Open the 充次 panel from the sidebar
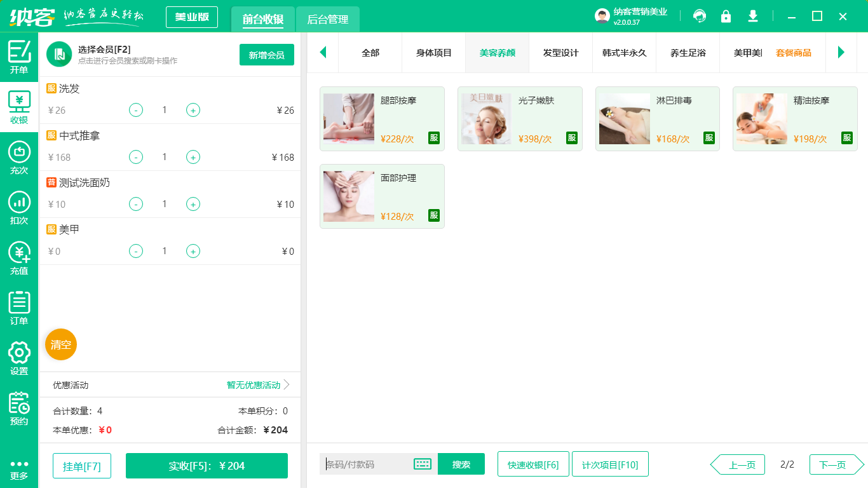868x488 pixels. point(19,159)
